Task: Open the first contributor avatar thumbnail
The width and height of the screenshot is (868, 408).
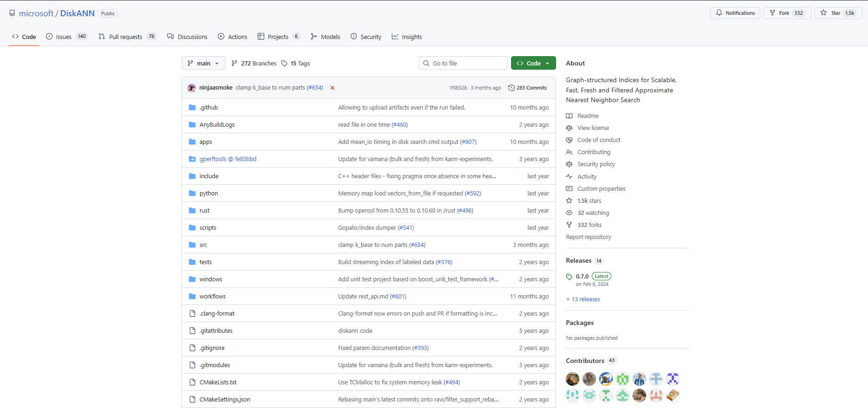Action: click(572, 379)
